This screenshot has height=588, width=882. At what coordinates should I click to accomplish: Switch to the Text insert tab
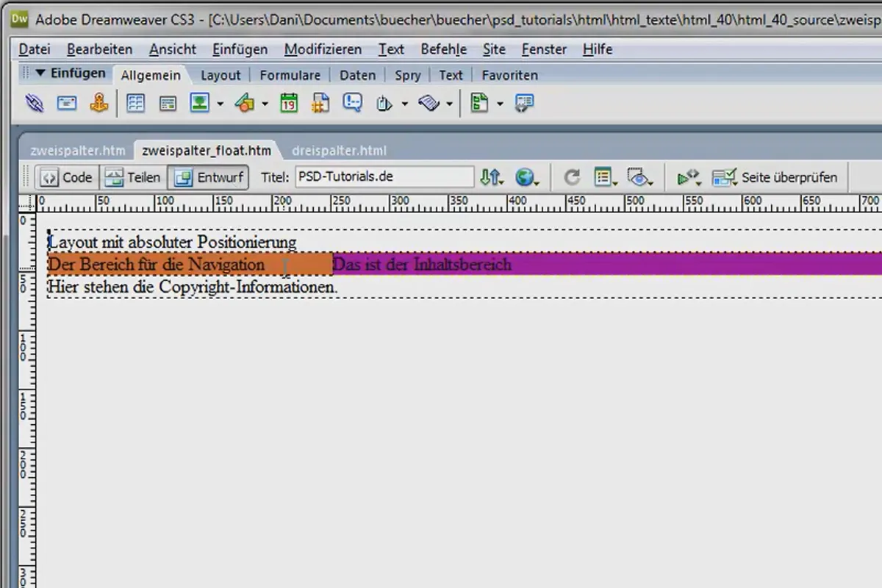coord(451,75)
